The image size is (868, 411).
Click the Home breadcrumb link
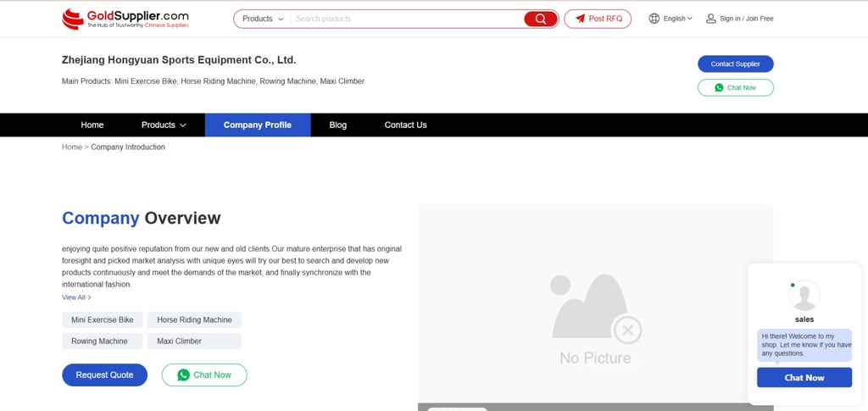(71, 147)
